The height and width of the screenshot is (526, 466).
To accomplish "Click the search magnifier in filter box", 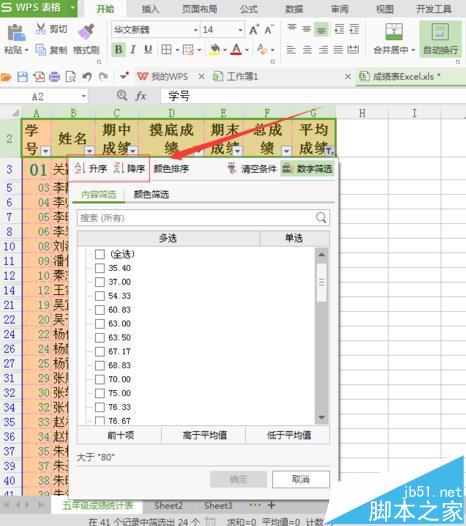I will click(x=321, y=218).
